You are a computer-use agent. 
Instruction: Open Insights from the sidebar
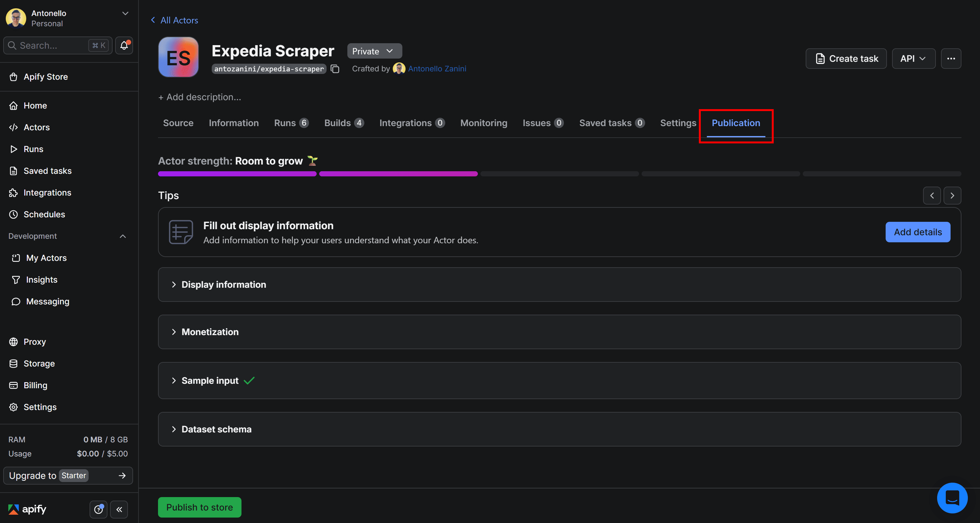point(42,279)
